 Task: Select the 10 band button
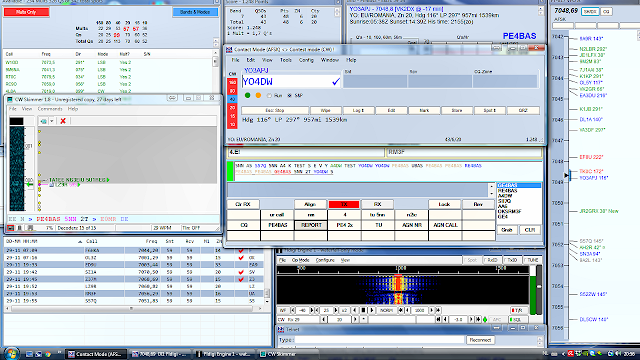tap(232, 124)
